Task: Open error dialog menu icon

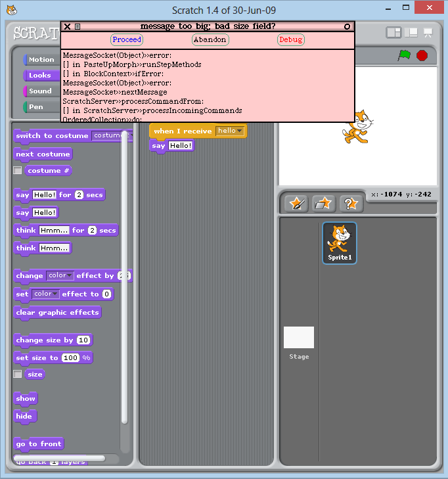Action: [78, 26]
